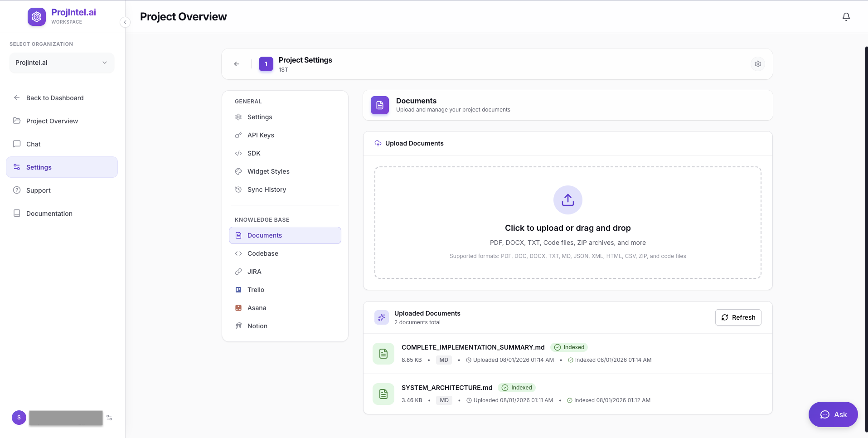This screenshot has width=868, height=438.
Task: Click the Documents file icon in Knowledge Base
Action: pyautogui.click(x=238, y=235)
